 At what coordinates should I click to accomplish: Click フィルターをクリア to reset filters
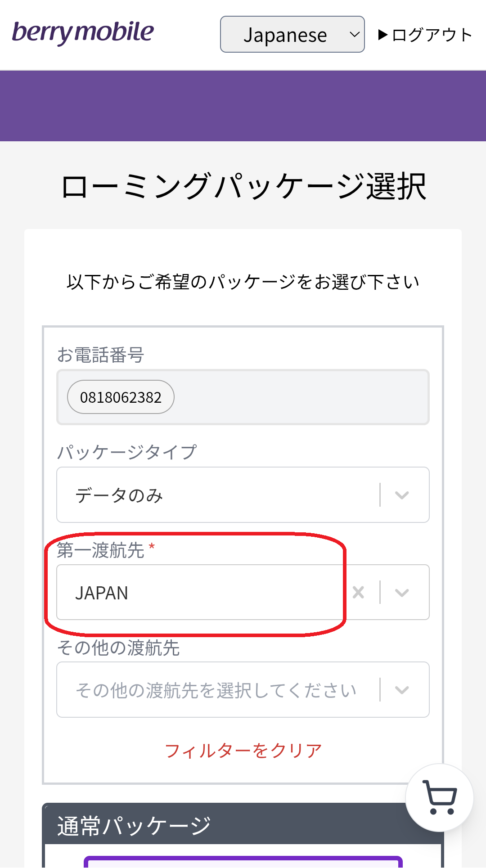pyautogui.click(x=243, y=751)
